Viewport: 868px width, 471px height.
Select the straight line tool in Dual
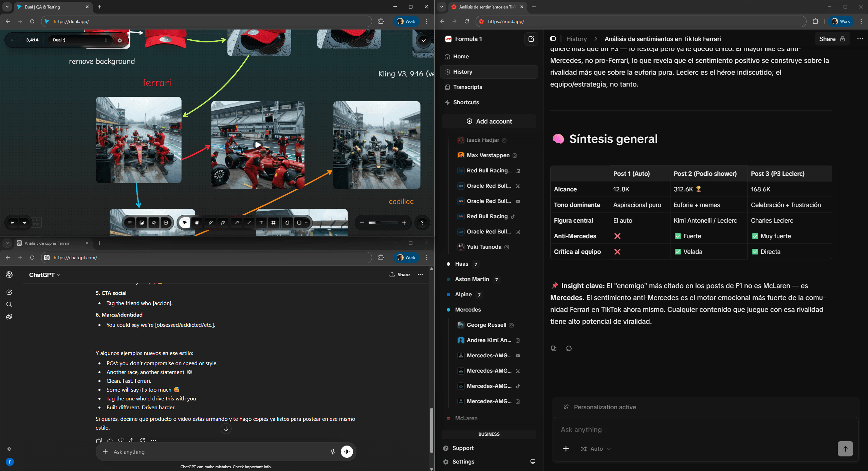249,223
